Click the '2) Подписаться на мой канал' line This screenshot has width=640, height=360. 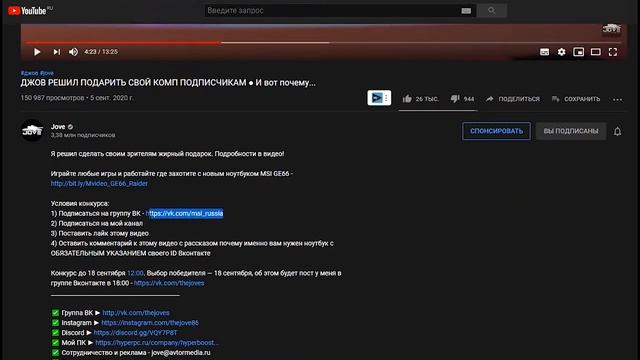(x=97, y=223)
